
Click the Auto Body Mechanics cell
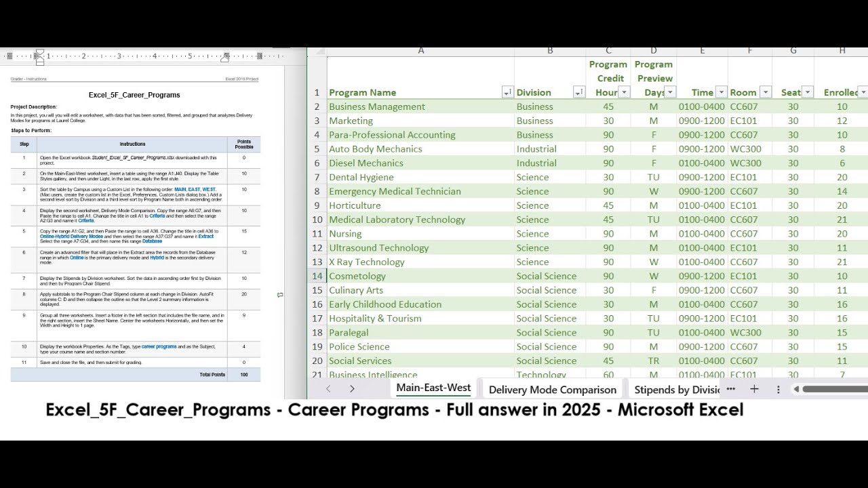pyautogui.click(x=420, y=149)
